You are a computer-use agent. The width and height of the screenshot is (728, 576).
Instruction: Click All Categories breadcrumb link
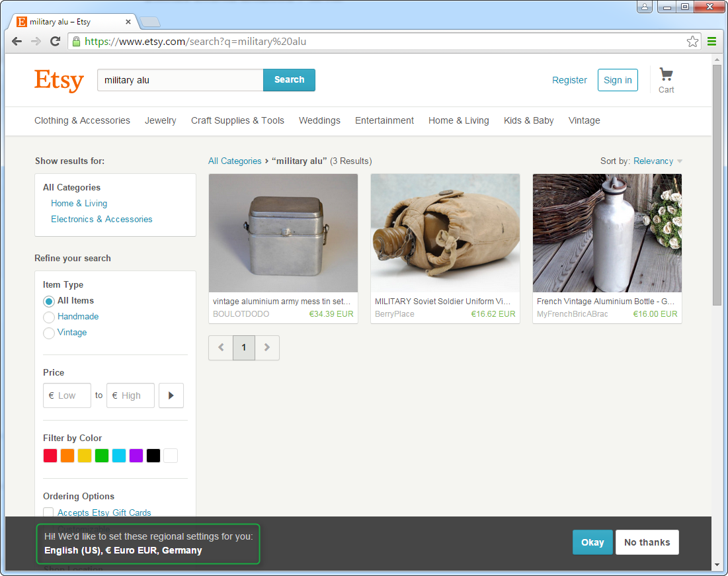coord(235,161)
